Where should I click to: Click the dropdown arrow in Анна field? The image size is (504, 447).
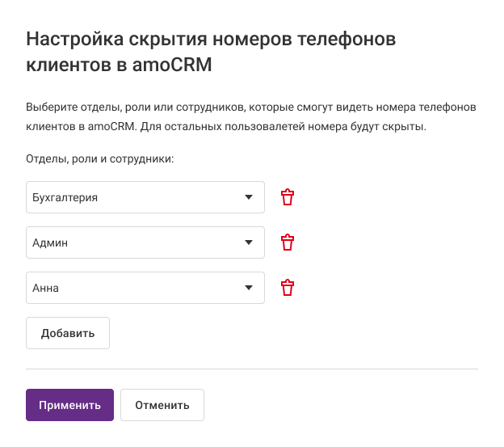pos(248,288)
